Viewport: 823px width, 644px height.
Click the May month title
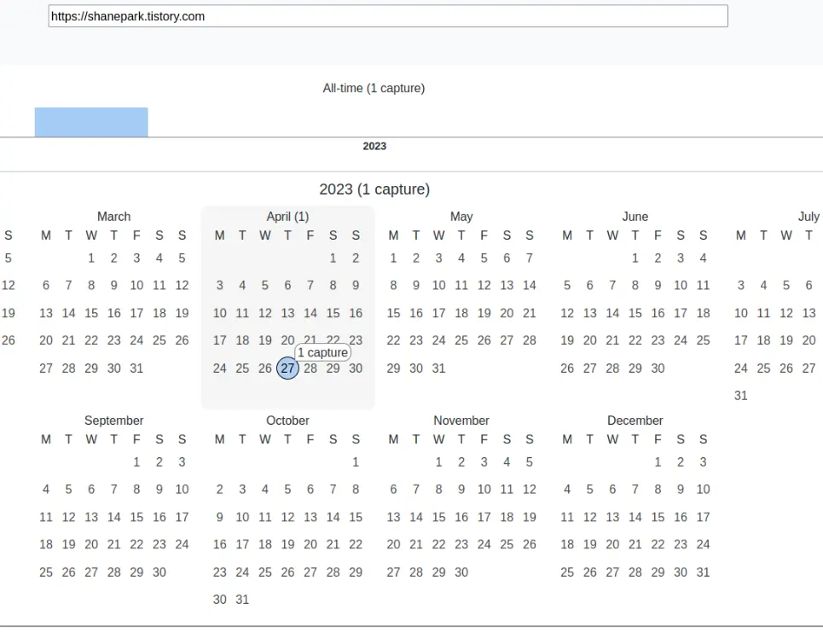coord(461,217)
